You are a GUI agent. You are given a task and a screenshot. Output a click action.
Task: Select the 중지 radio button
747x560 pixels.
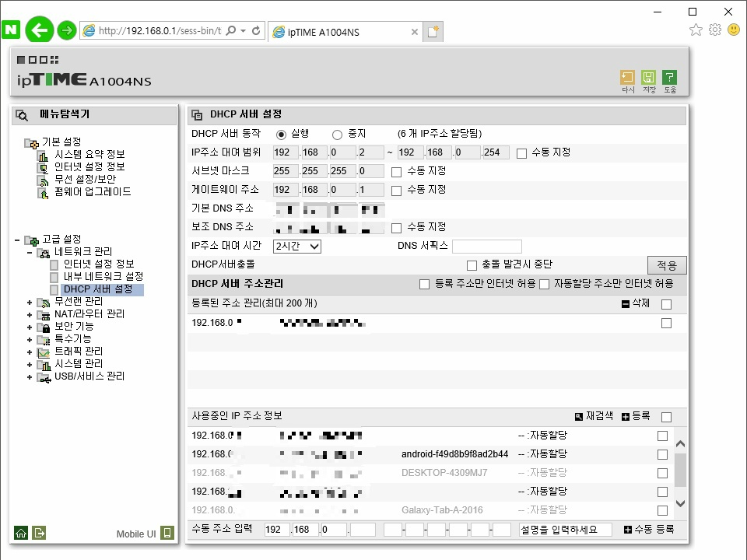[337, 135]
